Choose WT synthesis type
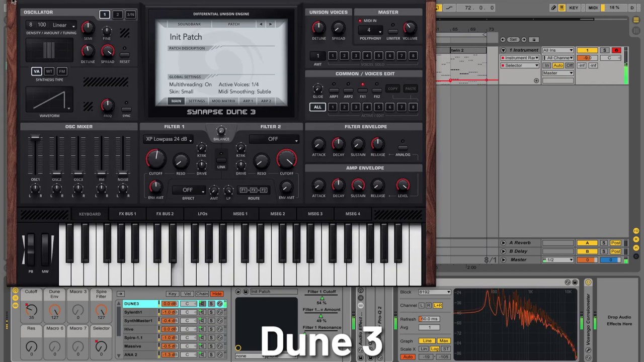The width and height of the screenshot is (644, 362). 49,71
